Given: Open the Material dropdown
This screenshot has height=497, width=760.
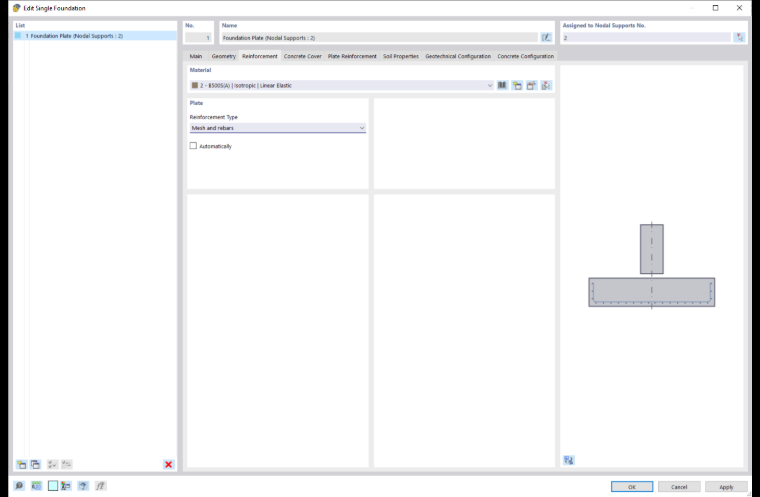Looking at the screenshot, I should (x=342, y=85).
